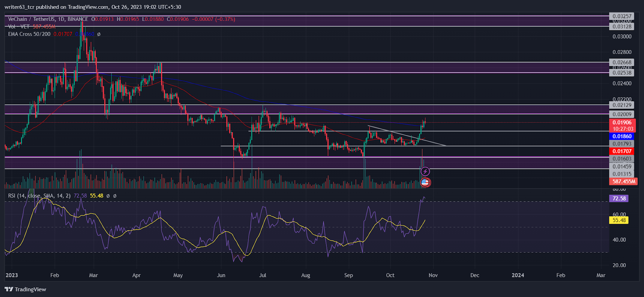Viewport: 644px width, 297px height.
Task: Click the red current price label 0.01906
Action: point(622,123)
